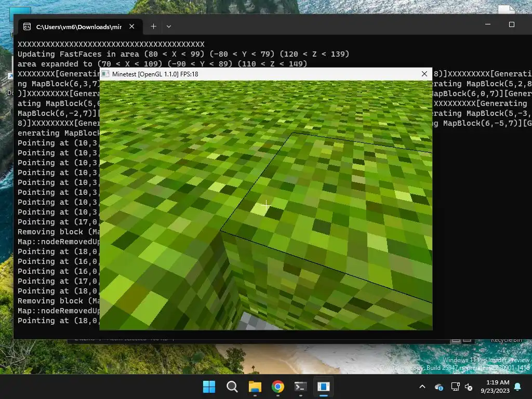This screenshot has width=532, height=399.
Task: Open network status tray icon
Action: [455, 387]
